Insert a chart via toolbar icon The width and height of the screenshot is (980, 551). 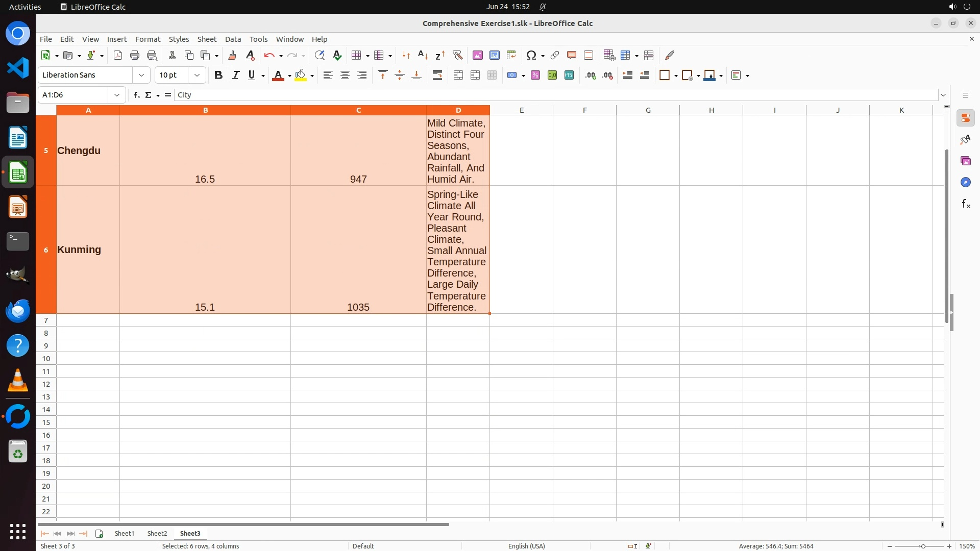[x=494, y=55]
